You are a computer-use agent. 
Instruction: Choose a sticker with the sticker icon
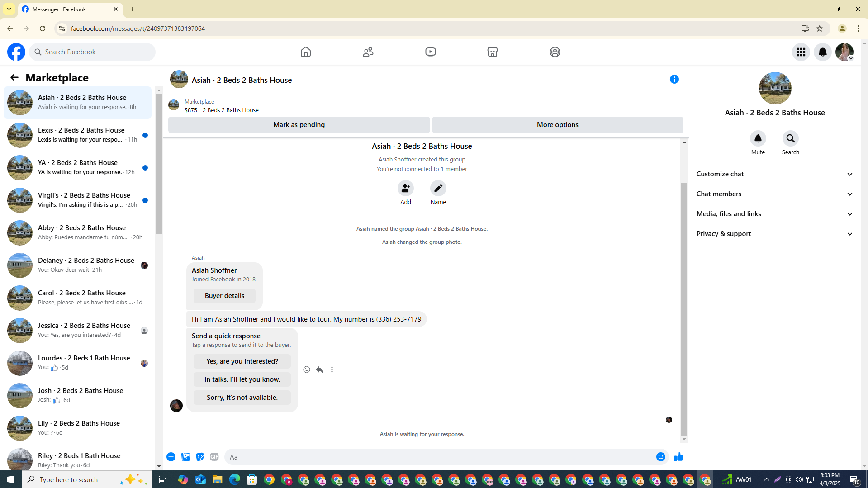pyautogui.click(x=200, y=457)
